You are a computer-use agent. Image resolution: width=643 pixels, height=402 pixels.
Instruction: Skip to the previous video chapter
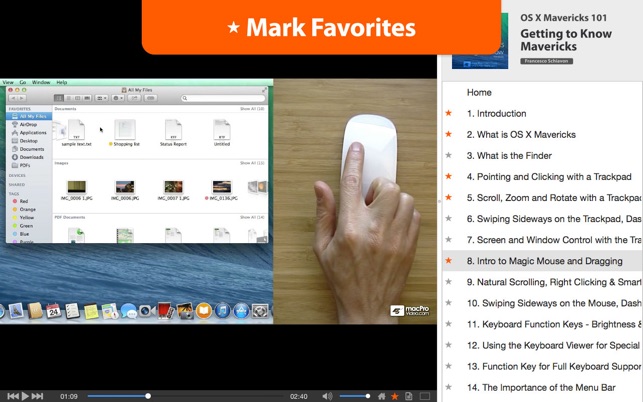pos(13,396)
